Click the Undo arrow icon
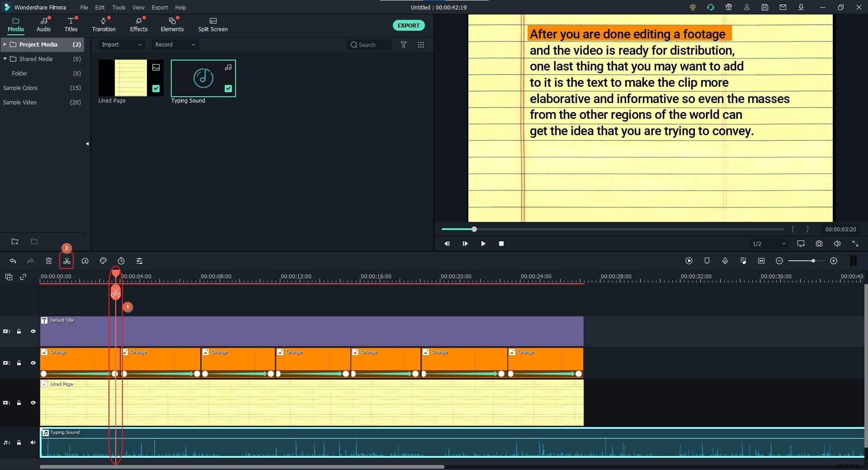868x470 pixels. (13, 261)
